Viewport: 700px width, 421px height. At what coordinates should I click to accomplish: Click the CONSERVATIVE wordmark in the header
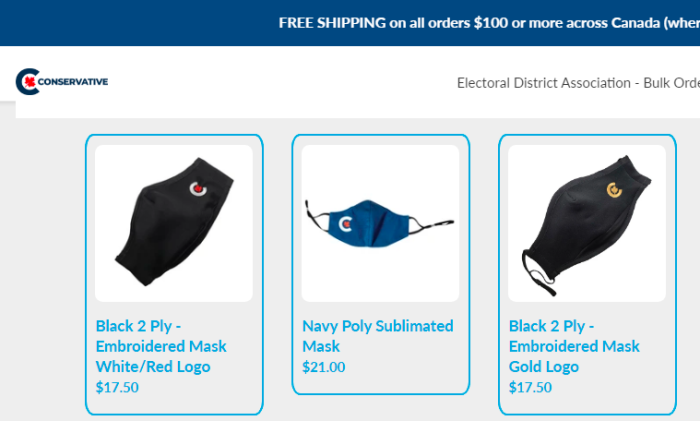coord(73,82)
